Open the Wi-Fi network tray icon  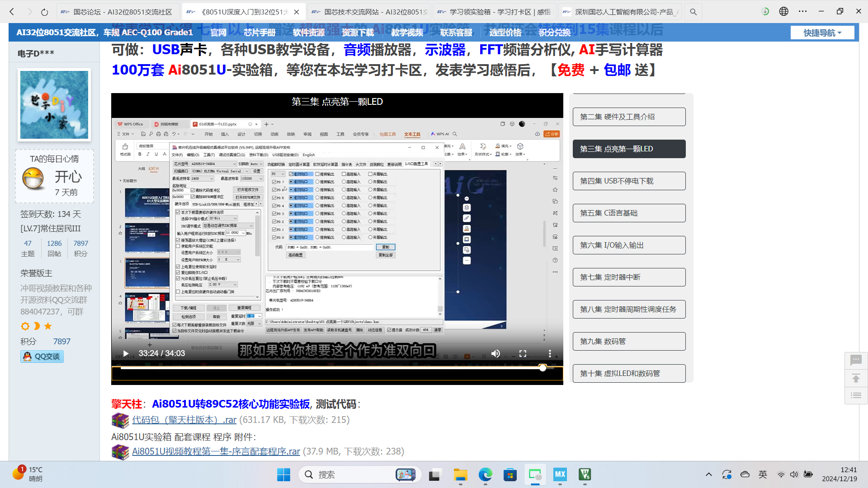(781, 474)
